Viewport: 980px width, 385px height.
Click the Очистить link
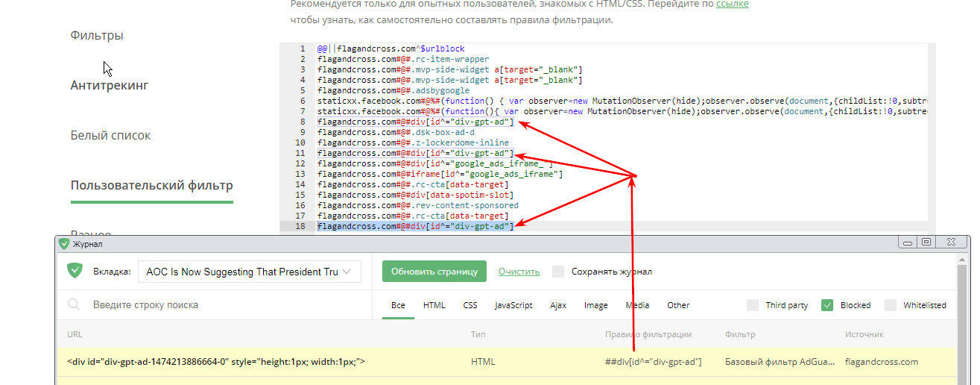(x=519, y=272)
